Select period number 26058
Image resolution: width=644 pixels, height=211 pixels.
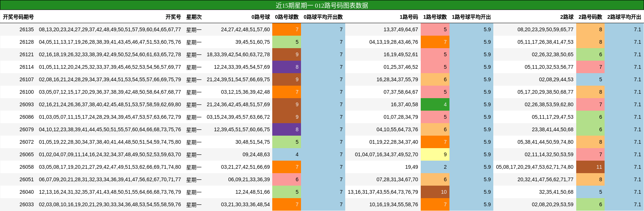[x=27, y=167]
